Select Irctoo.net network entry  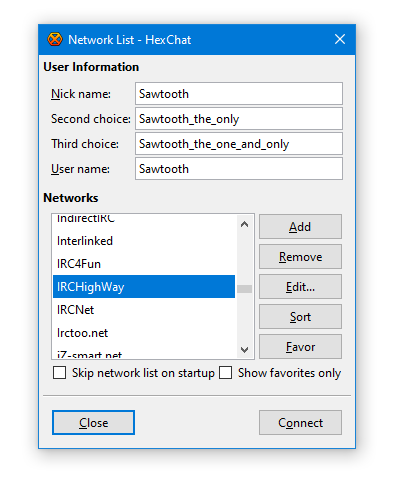(x=144, y=333)
